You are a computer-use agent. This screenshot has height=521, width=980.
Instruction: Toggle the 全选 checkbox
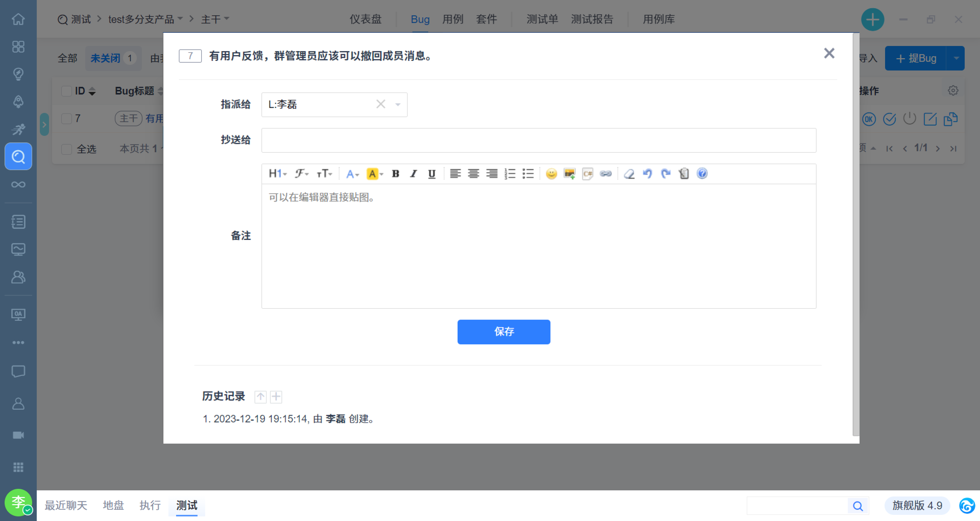point(67,149)
